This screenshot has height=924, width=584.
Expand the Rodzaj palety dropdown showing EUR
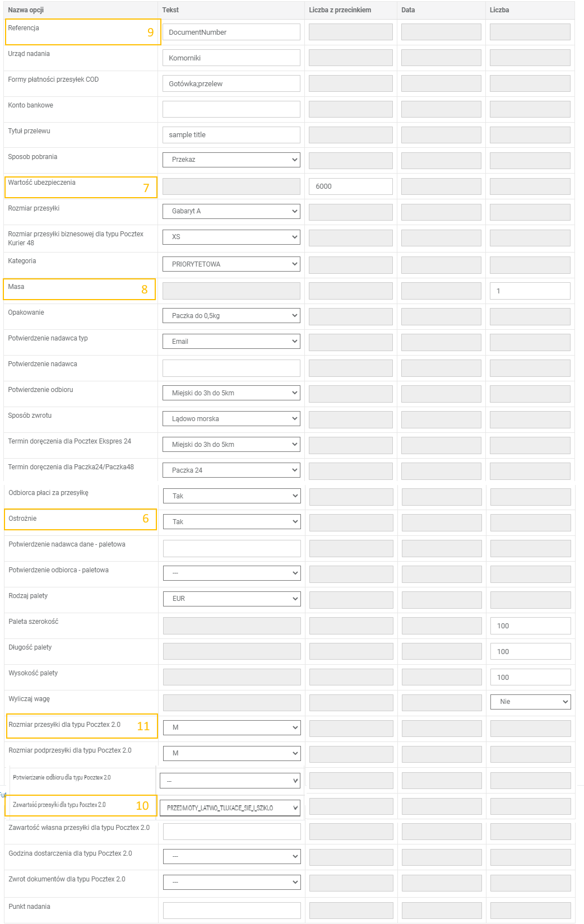231,599
